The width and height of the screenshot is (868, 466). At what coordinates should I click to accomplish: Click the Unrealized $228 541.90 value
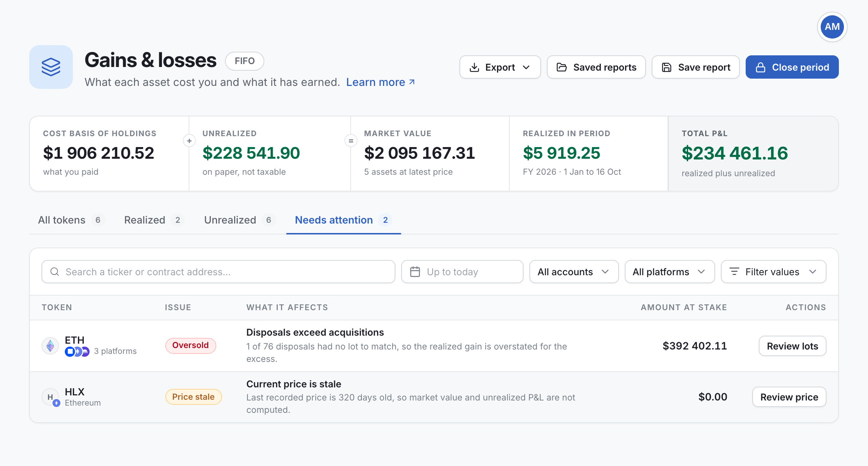pyautogui.click(x=251, y=153)
